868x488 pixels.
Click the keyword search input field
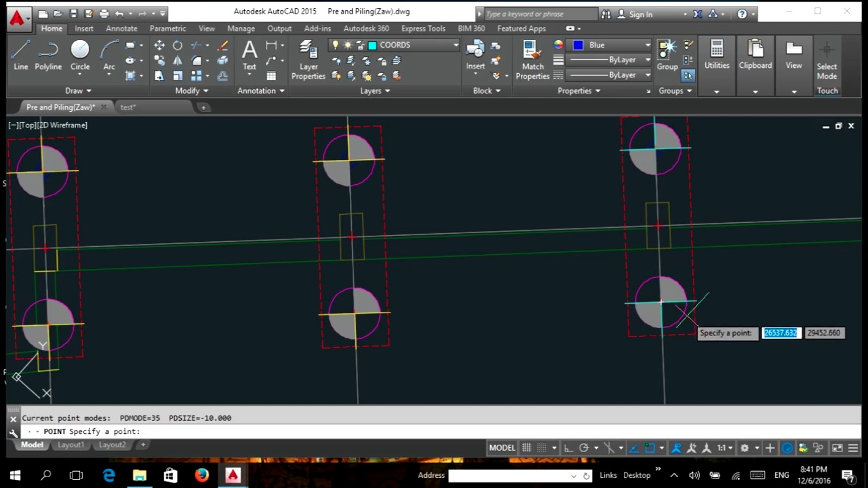tap(540, 14)
